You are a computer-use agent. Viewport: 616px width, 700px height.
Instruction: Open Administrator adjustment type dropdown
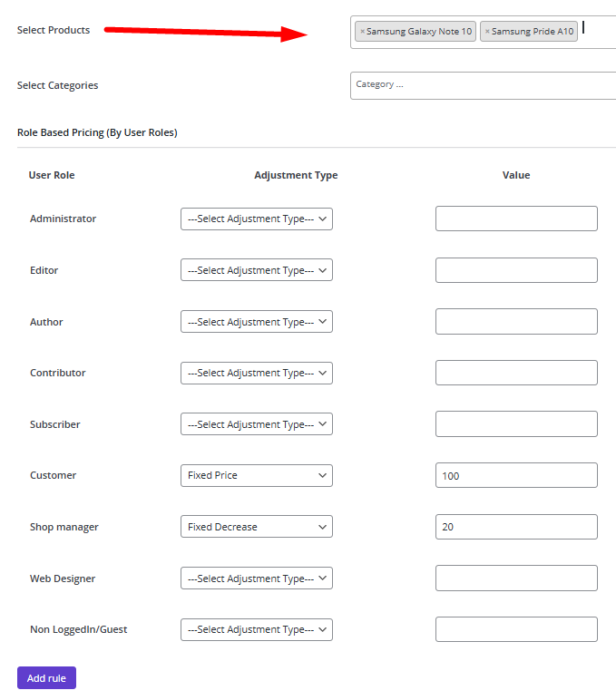[x=257, y=219]
